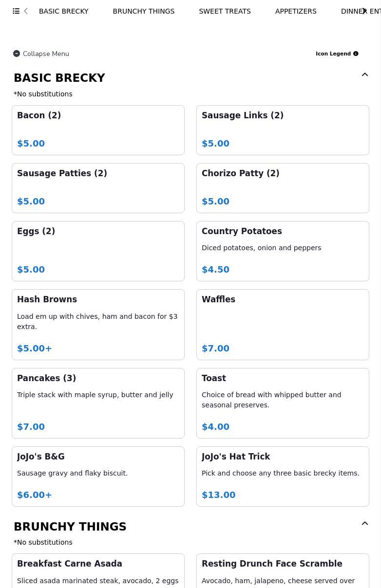Screen dimensions: 381x588
Task: Switch to Brunchy Things tab
Action: (143, 11)
